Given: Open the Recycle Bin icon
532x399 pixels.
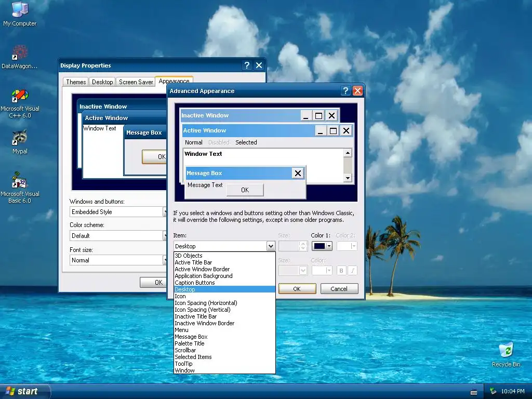Looking at the screenshot, I should point(506,354).
